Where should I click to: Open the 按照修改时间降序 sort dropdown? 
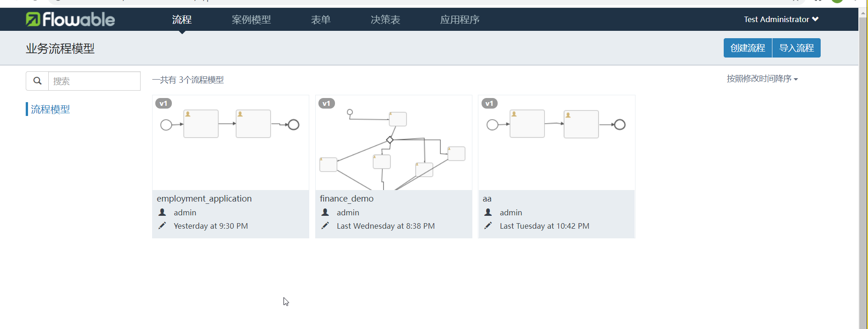pyautogui.click(x=762, y=78)
